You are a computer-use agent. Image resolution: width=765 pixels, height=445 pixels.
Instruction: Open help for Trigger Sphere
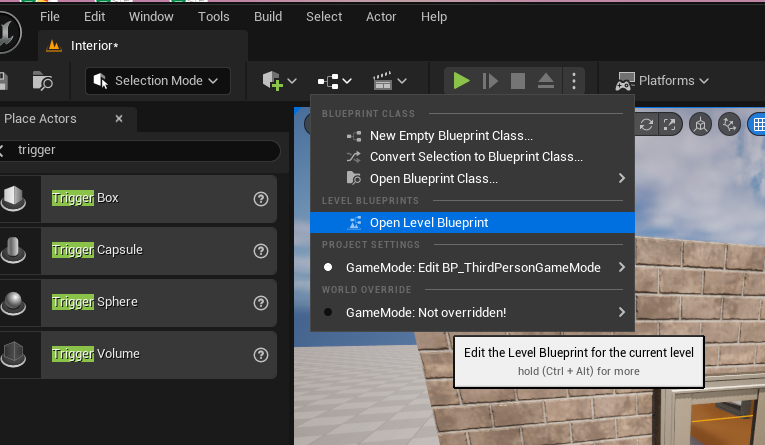click(261, 303)
